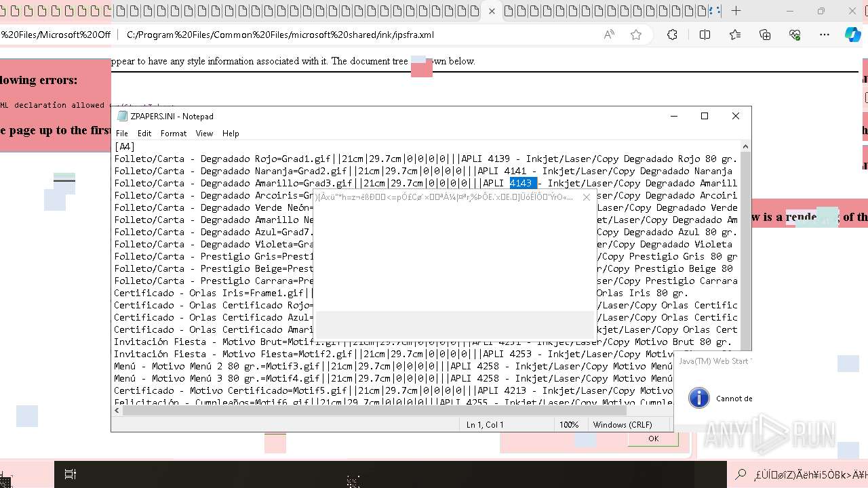The height and width of the screenshot is (488, 868).
Task: Click the Notepad horizontal scrollbar left arrow
Action: click(117, 411)
